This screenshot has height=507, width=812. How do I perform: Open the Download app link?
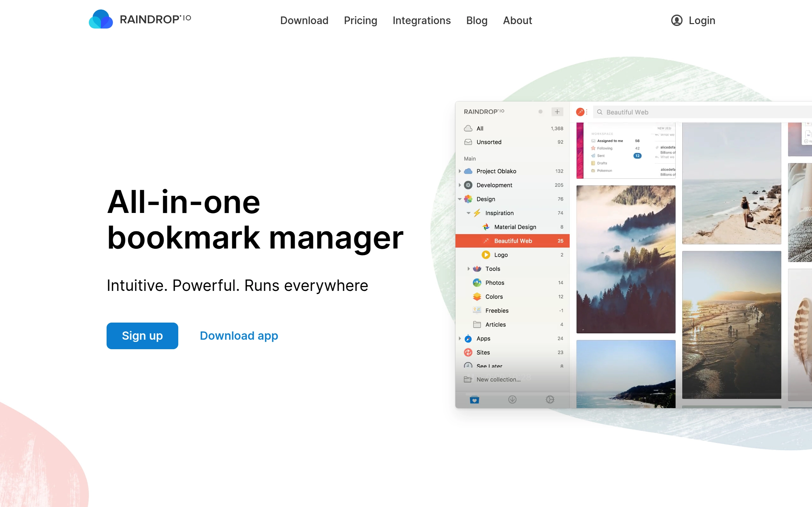coord(239,336)
